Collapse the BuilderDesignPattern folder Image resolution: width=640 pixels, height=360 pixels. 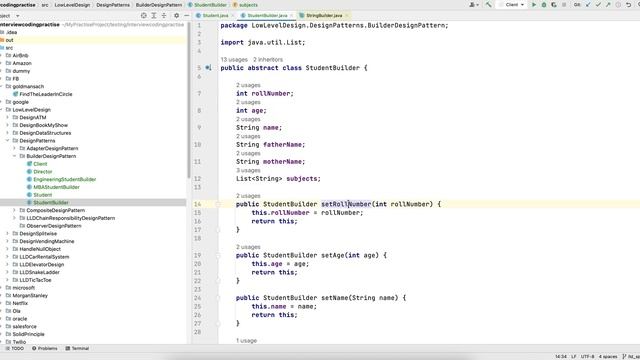click(x=14, y=156)
